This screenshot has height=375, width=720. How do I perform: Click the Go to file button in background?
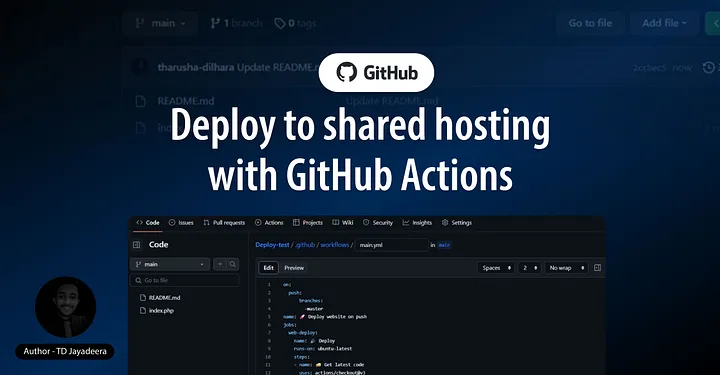590,23
